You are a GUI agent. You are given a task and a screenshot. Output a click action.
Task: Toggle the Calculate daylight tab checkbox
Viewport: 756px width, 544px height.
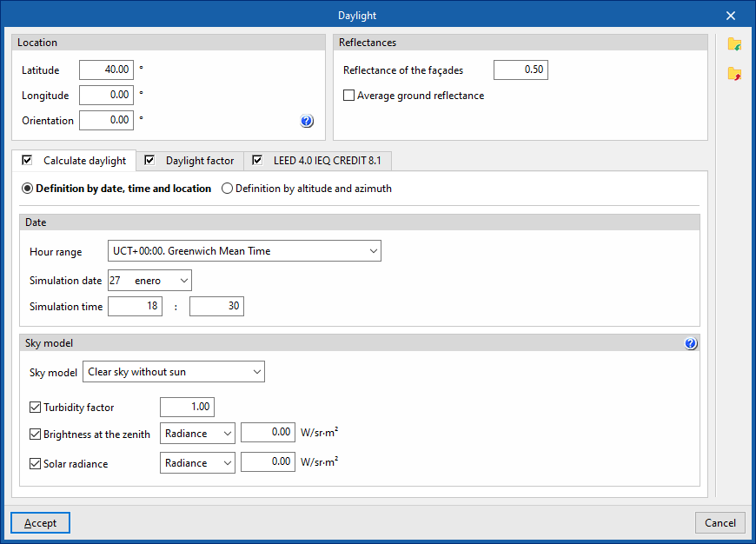coord(28,160)
